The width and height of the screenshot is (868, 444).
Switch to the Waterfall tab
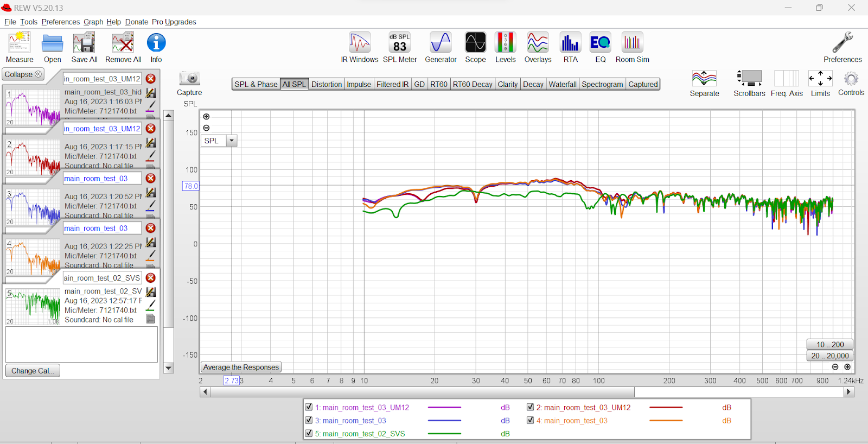pyautogui.click(x=562, y=84)
